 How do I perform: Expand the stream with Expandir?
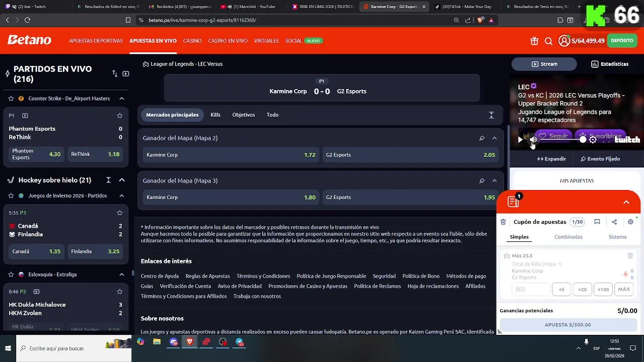point(551,159)
